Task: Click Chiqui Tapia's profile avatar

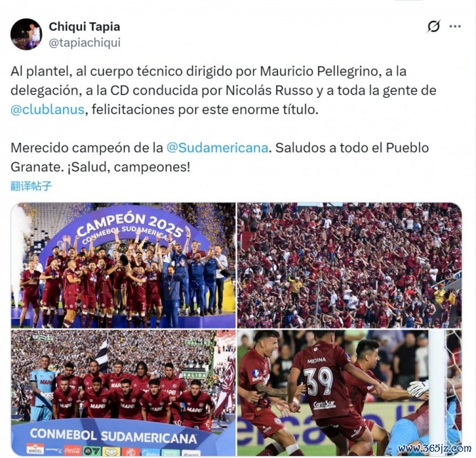Action: pos(27,34)
